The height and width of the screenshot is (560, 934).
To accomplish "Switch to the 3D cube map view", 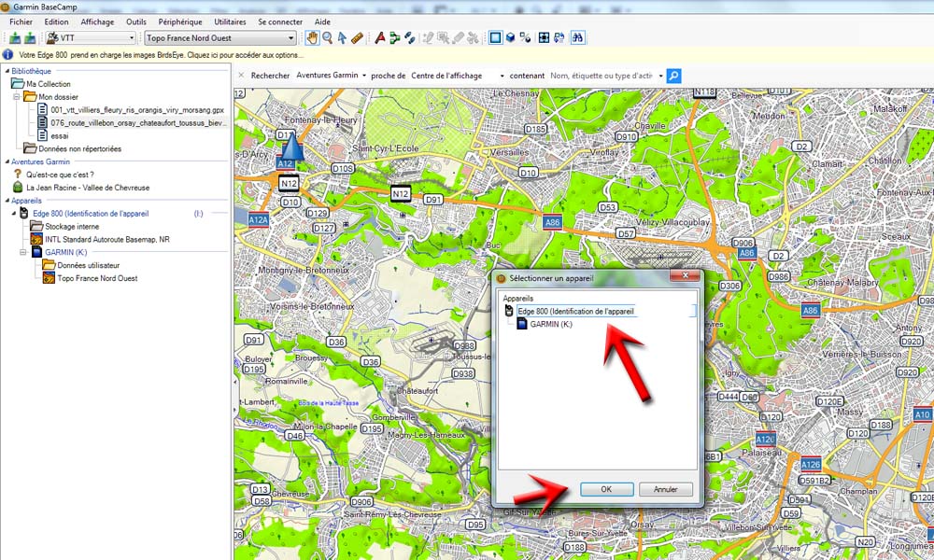I will tap(510, 38).
